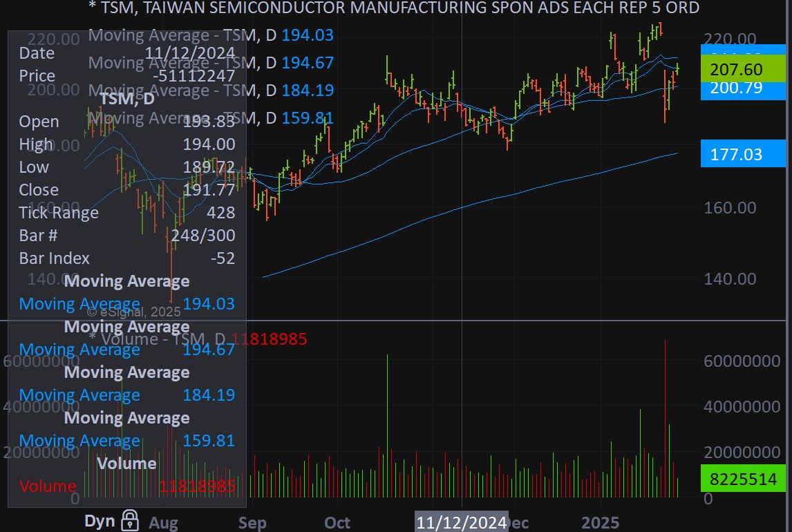Click data window Moving Average value 194.67
The width and height of the screenshot is (792, 532).
click(209, 350)
